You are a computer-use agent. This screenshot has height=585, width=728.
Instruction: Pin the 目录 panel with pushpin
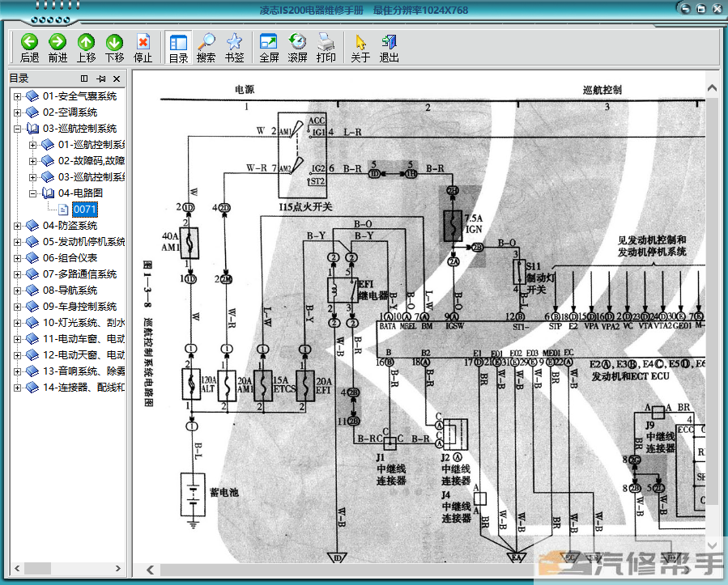click(x=100, y=78)
